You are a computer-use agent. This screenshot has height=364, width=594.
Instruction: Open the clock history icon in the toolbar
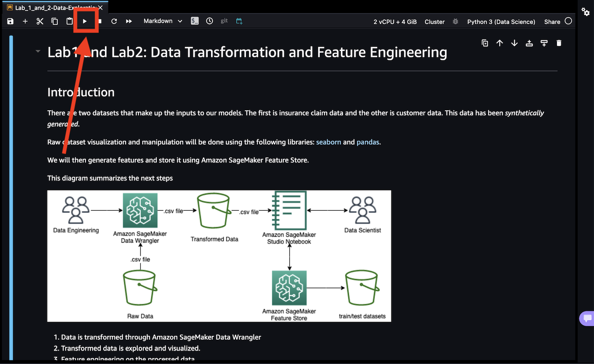pyautogui.click(x=209, y=21)
